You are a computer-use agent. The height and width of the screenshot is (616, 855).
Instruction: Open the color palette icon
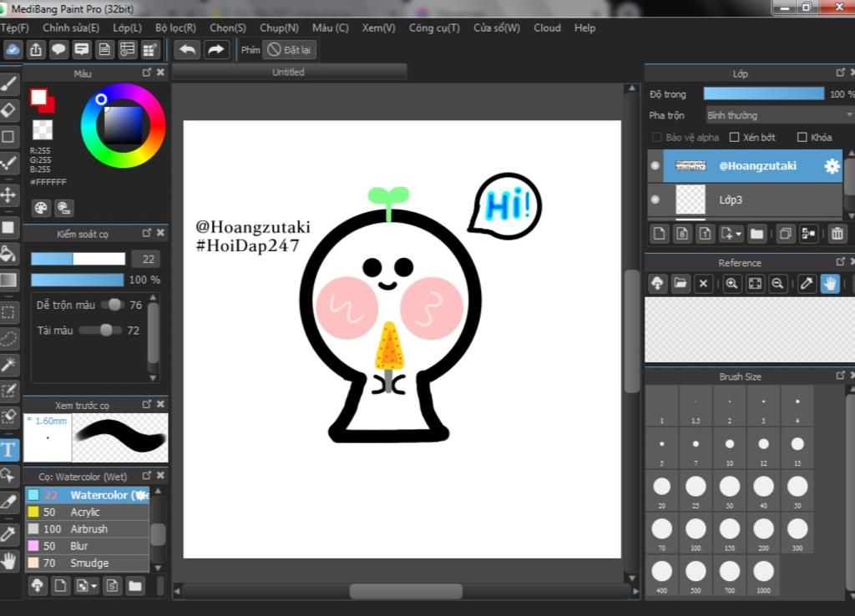pos(41,208)
